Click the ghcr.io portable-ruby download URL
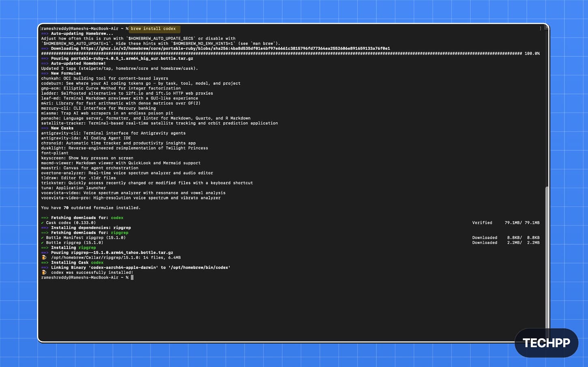This screenshot has width=588, height=367. coord(235,49)
